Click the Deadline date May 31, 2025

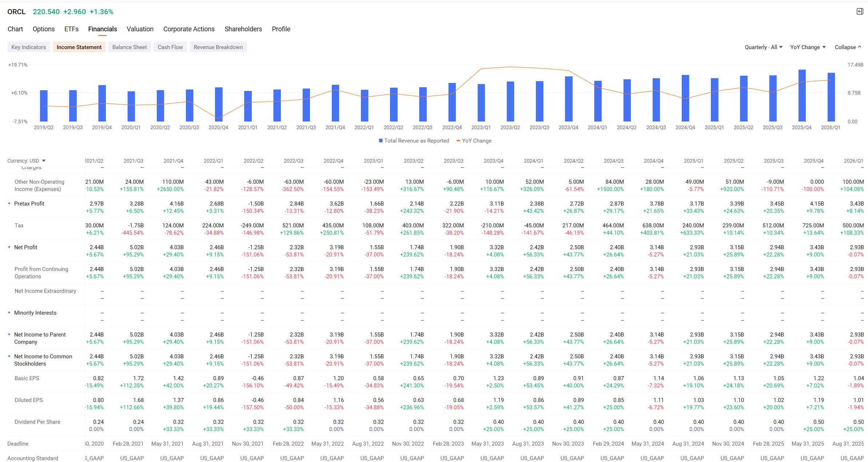808,444
